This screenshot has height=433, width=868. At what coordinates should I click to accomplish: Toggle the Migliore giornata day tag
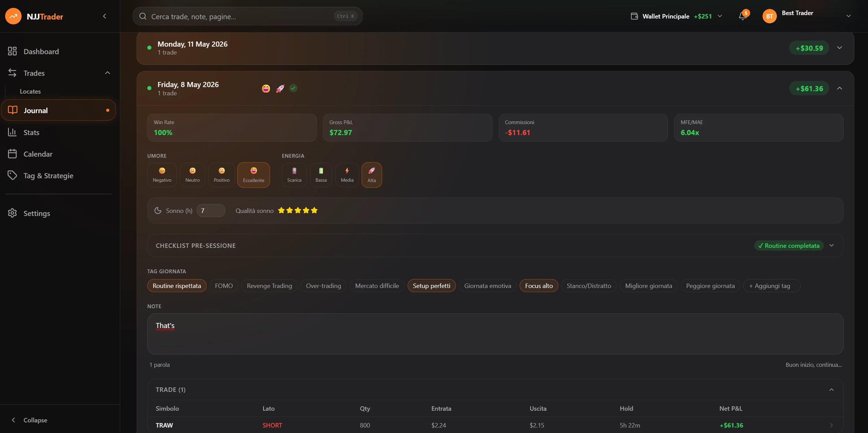(648, 286)
